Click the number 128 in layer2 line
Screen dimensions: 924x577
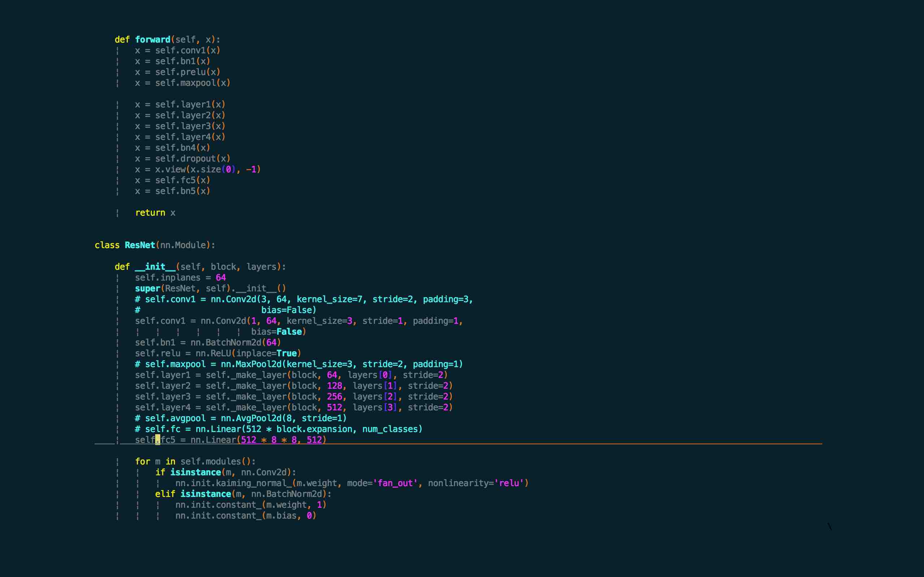click(334, 386)
